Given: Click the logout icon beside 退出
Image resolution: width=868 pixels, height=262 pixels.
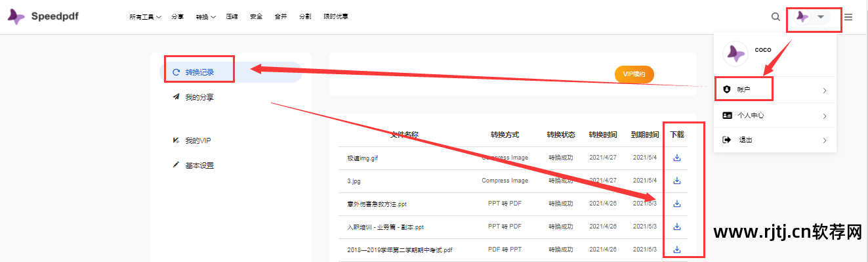Looking at the screenshot, I should [x=726, y=140].
